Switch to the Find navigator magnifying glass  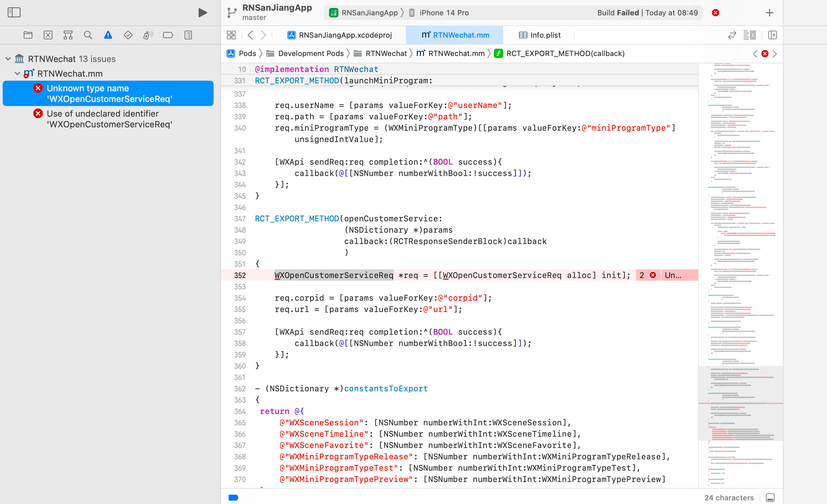[88, 35]
